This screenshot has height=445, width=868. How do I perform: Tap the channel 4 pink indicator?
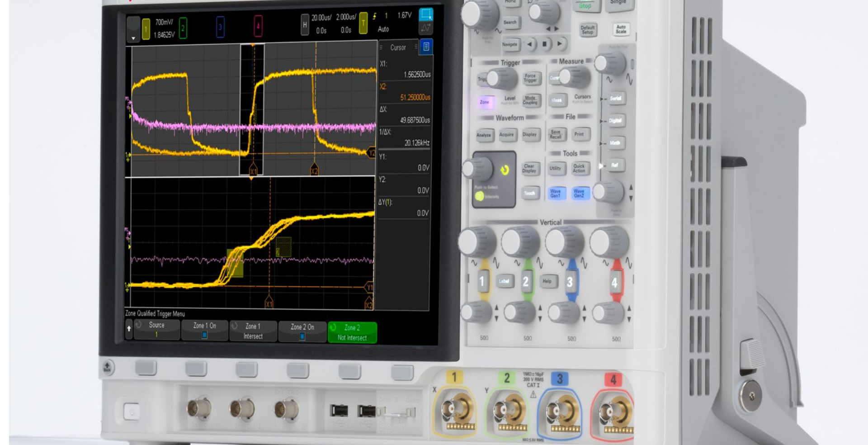coord(258,27)
